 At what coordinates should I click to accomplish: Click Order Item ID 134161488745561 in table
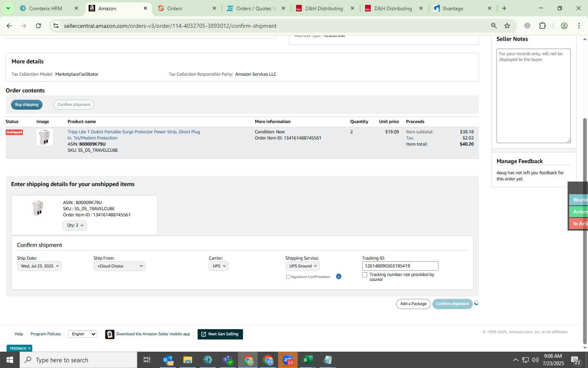[288, 138]
